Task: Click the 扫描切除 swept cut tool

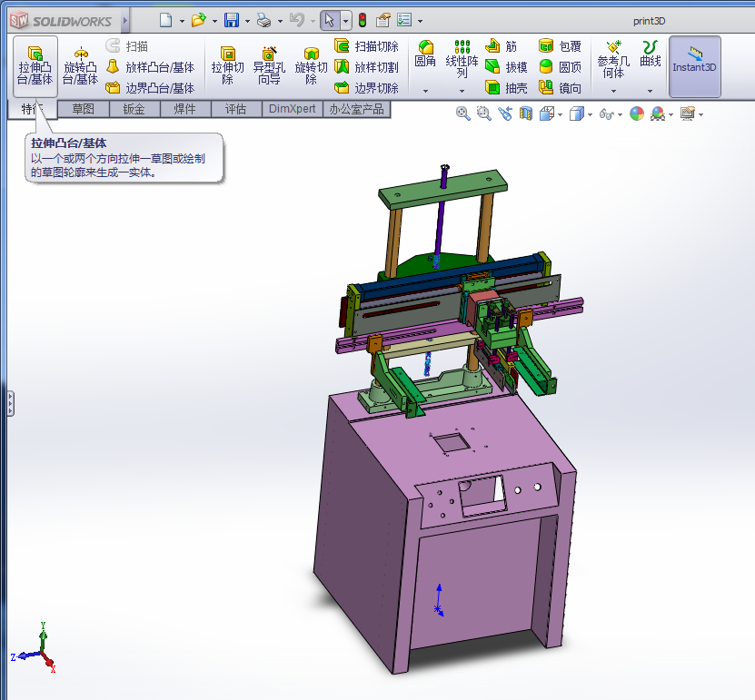Action: (x=367, y=46)
